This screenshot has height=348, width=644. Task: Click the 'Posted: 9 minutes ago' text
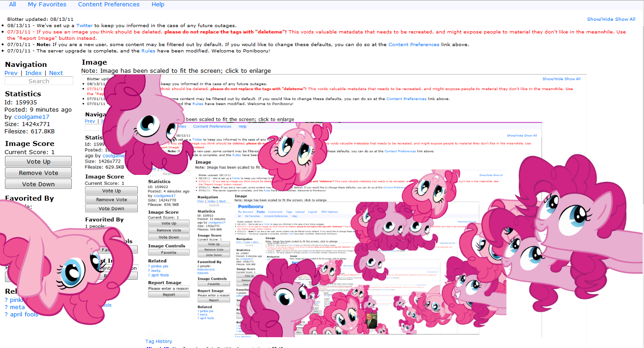[38, 109]
